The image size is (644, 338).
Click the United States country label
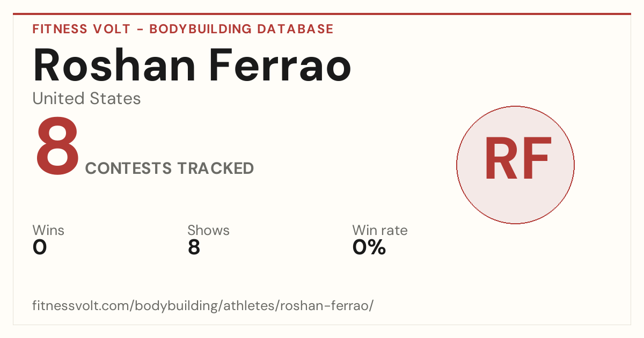pyautogui.click(x=86, y=99)
